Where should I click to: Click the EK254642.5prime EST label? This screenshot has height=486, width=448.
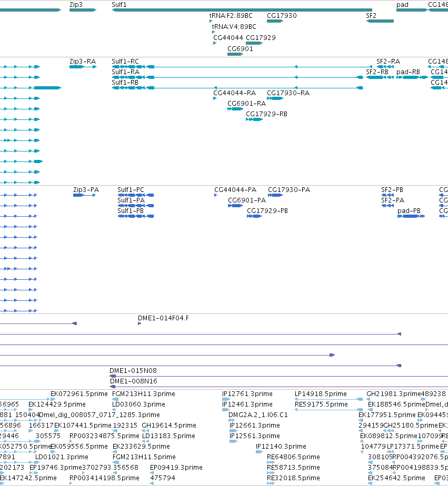(396, 478)
